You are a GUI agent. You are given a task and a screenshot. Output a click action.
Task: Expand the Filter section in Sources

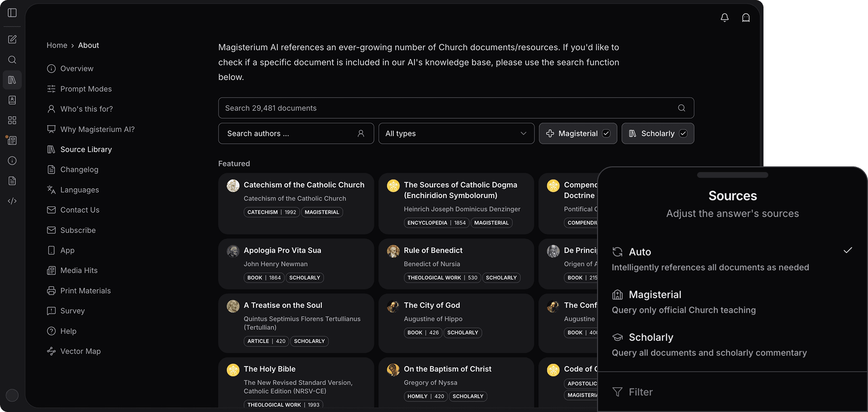pos(640,392)
